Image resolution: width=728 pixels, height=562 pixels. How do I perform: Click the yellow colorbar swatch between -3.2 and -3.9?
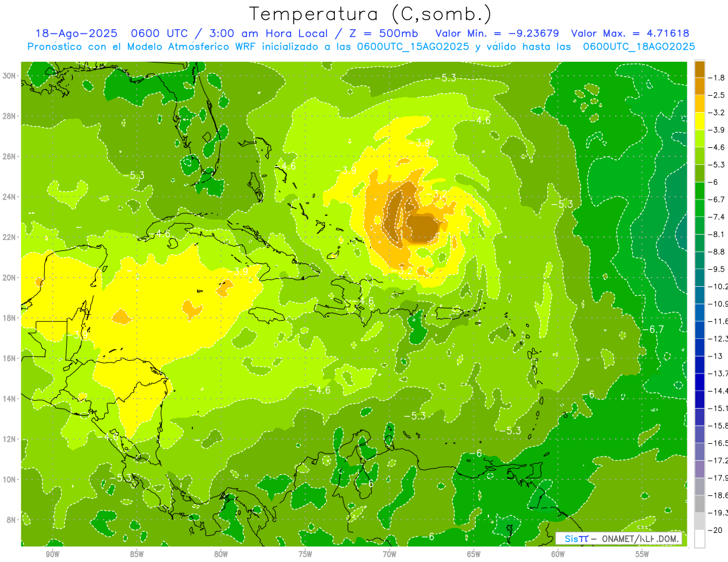click(x=699, y=121)
